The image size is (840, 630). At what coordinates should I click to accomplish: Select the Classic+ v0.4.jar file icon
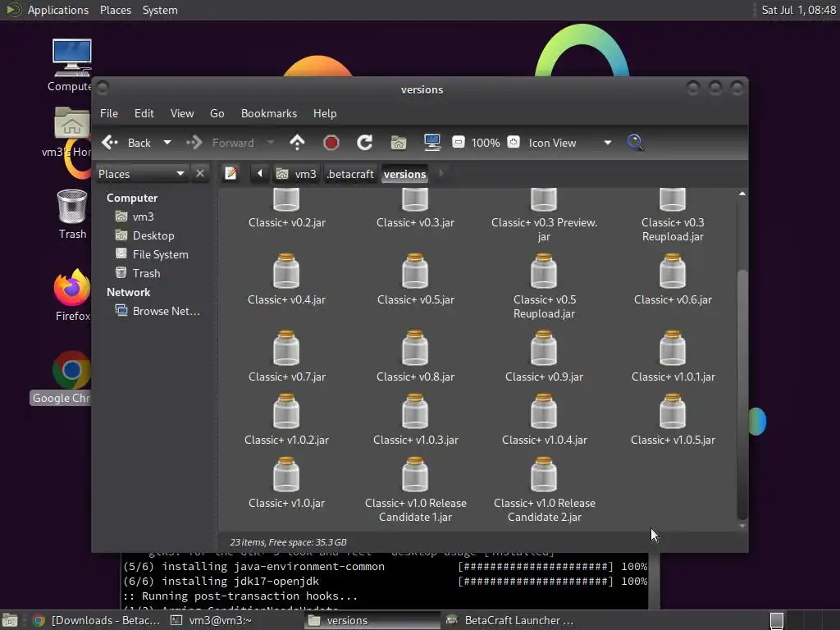286,271
